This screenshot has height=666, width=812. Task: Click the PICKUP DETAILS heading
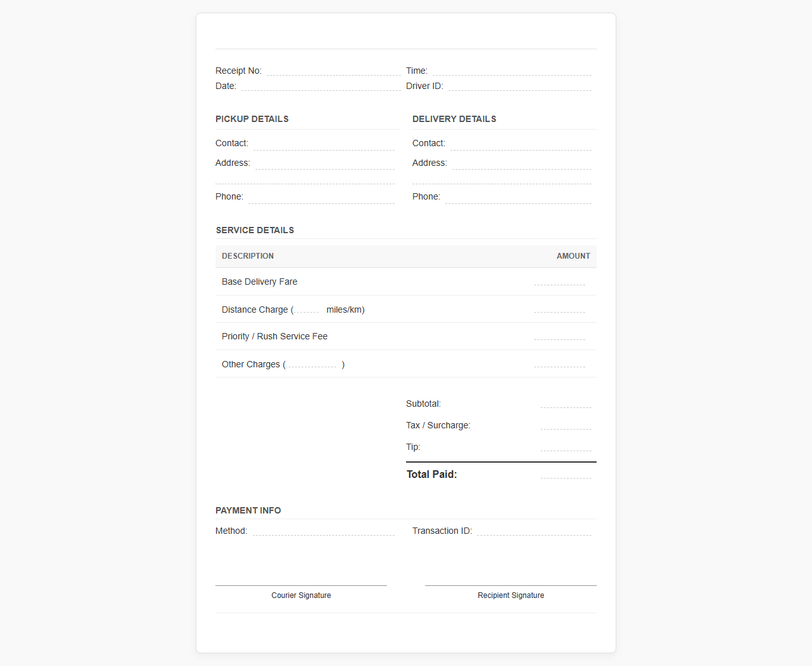click(x=252, y=119)
